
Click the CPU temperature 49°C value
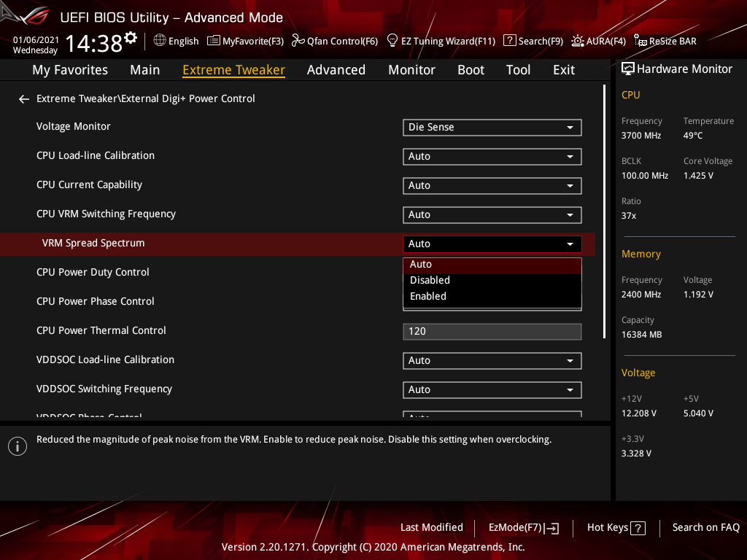(x=693, y=136)
